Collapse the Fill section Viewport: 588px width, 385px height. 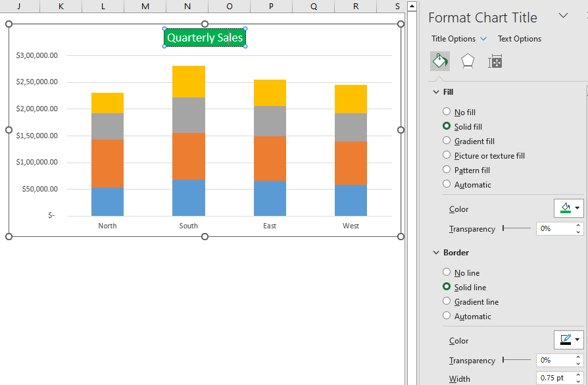tap(435, 91)
